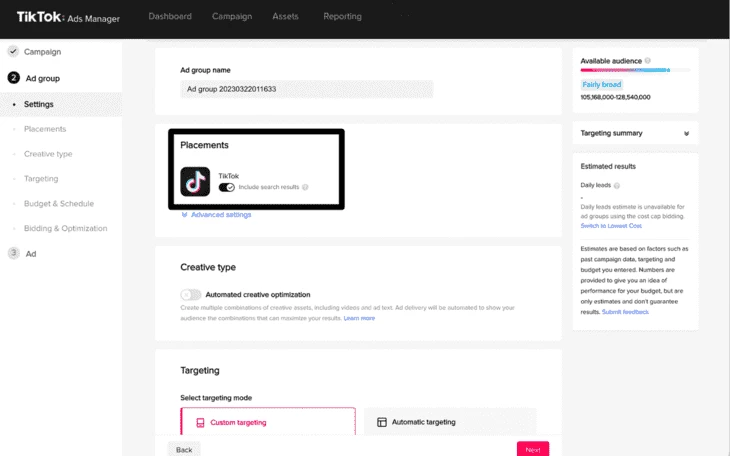Click Submit feedback link
Viewport: 730px width, 456px height.
click(x=625, y=312)
